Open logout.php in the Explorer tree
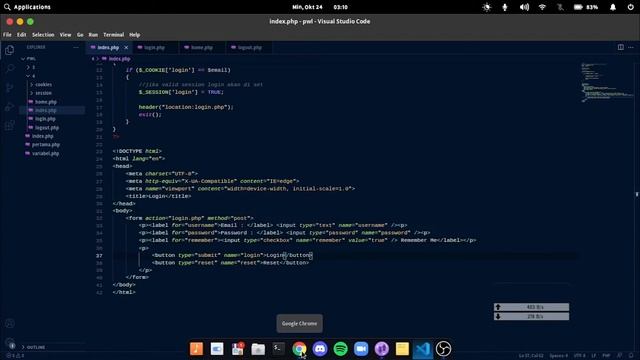This screenshot has height=360, width=640. click(x=47, y=128)
